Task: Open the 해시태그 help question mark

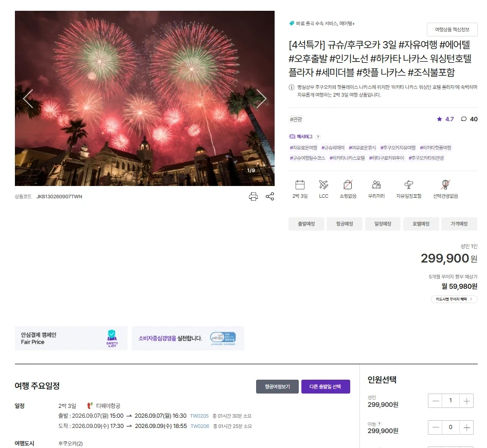Action: 318,137
